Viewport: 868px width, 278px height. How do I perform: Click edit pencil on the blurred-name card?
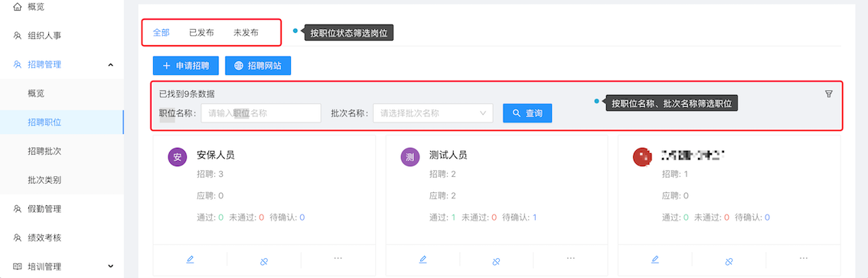655,259
